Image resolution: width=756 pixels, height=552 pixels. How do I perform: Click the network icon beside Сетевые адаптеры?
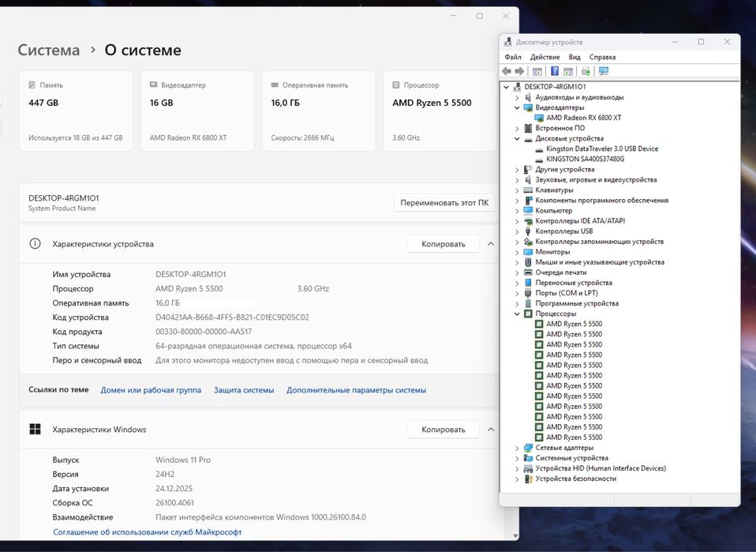click(x=528, y=448)
